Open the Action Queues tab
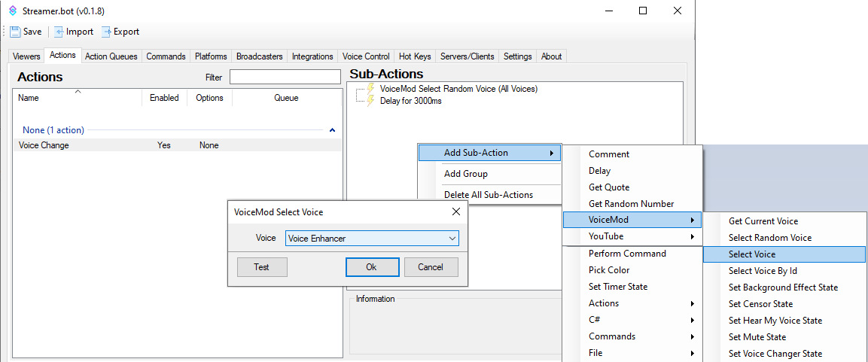The width and height of the screenshot is (868, 362). point(111,56)
